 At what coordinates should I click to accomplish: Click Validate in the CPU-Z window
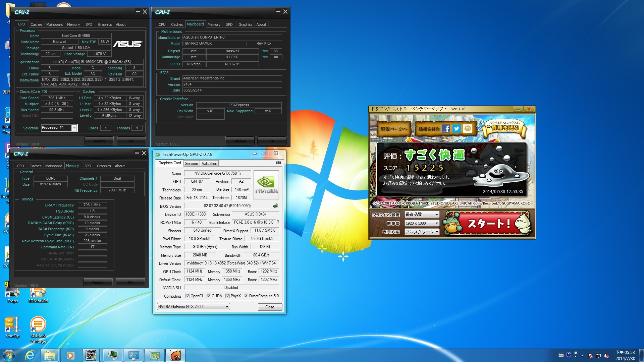coord(99,141)
